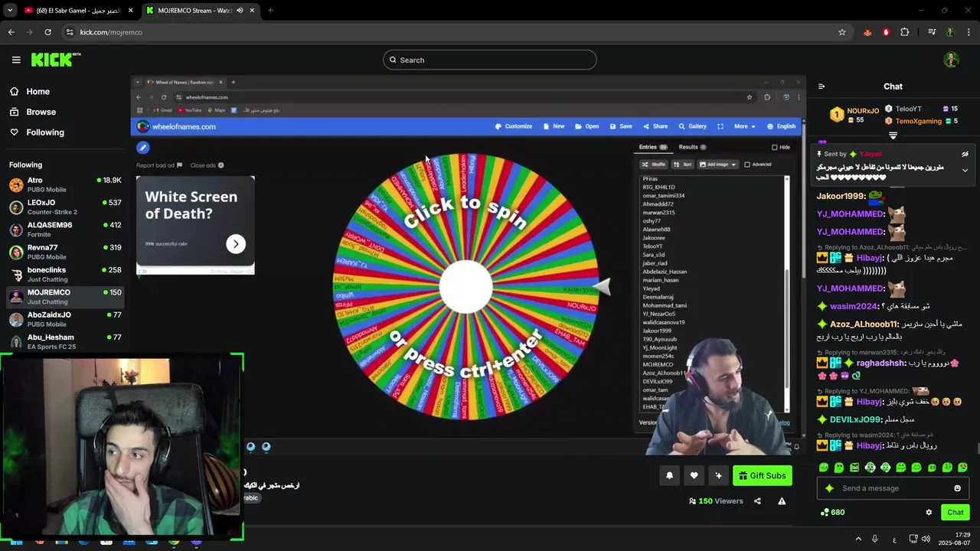Go back in the browser
980x551 pixels.
coord(11,32)
